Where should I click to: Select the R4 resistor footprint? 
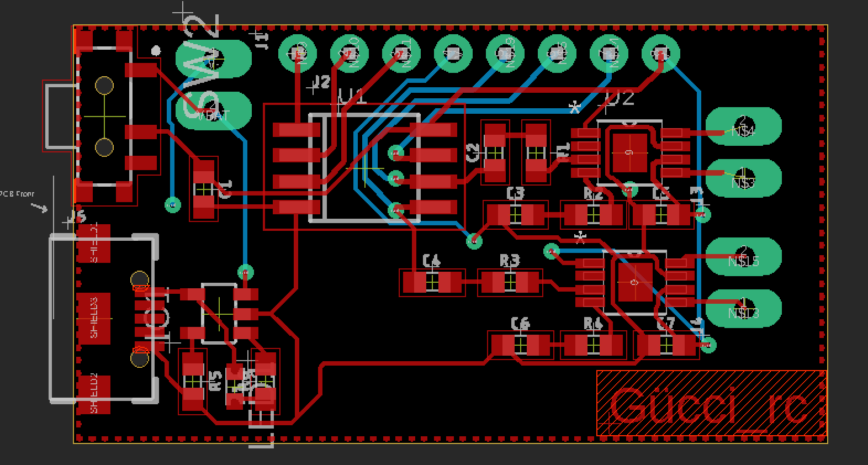click(593, 346)
